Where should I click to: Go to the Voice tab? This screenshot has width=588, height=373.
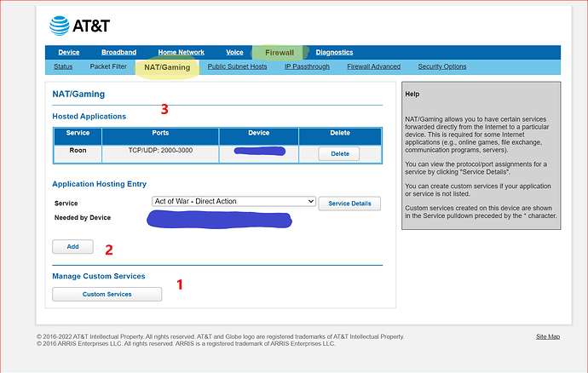pos(234,52)
